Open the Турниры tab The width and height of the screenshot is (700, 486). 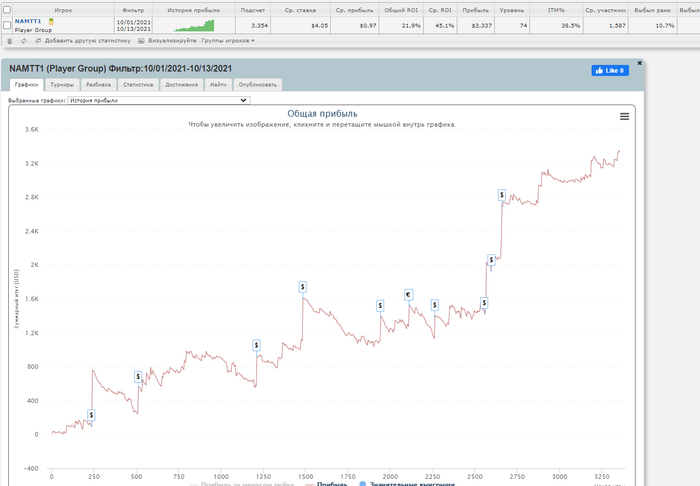[62, 84]
